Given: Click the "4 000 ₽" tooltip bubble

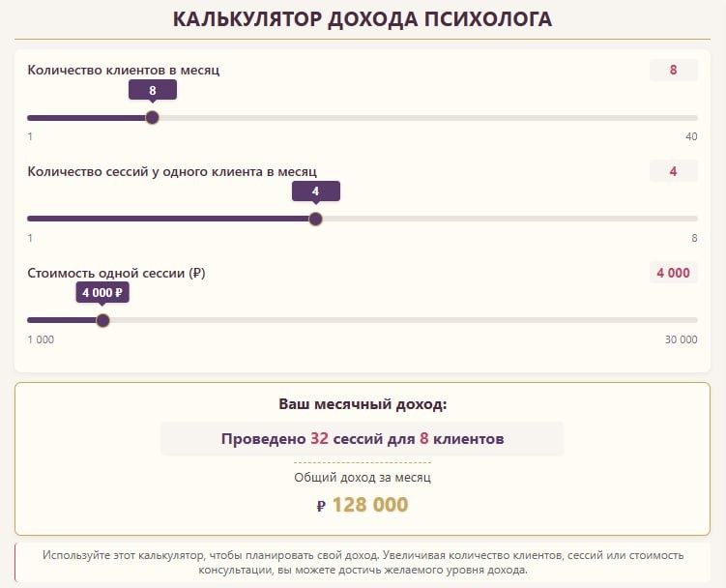Looking at the screenshot, I should tap(102, 292).
